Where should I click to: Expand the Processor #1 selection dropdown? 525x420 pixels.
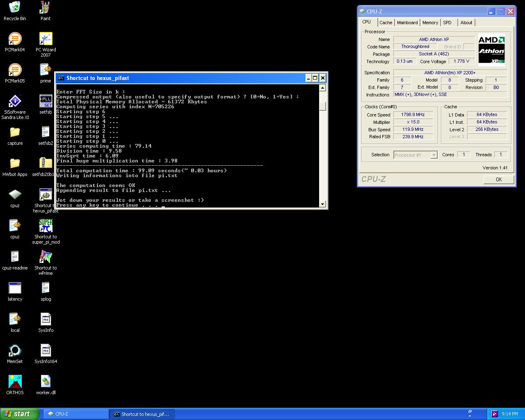[434, 155]
